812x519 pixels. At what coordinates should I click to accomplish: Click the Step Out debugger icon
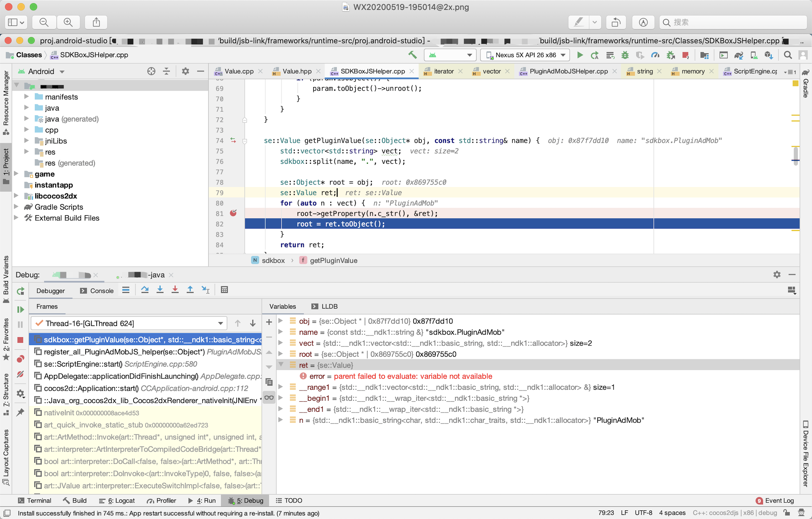coord(190,290)
